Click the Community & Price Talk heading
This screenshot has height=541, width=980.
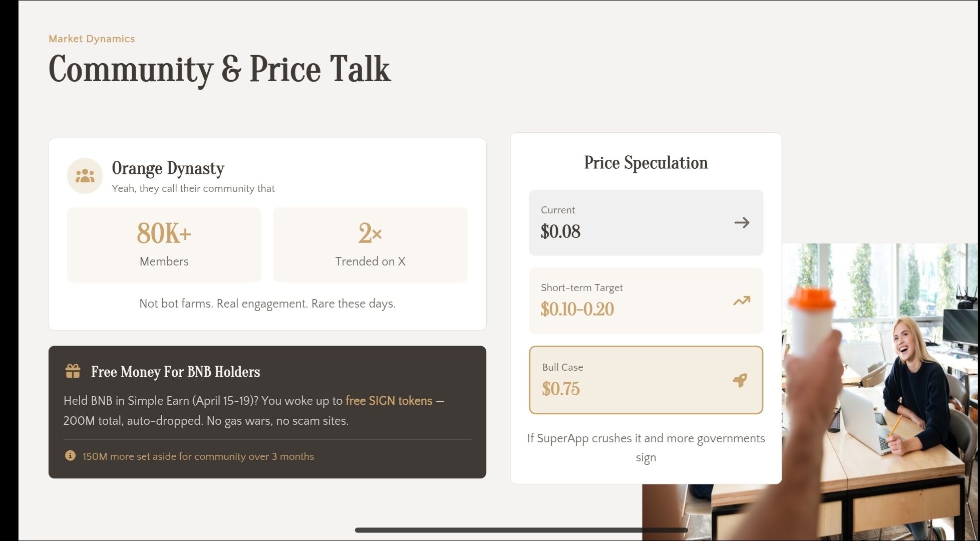(219, 69)
